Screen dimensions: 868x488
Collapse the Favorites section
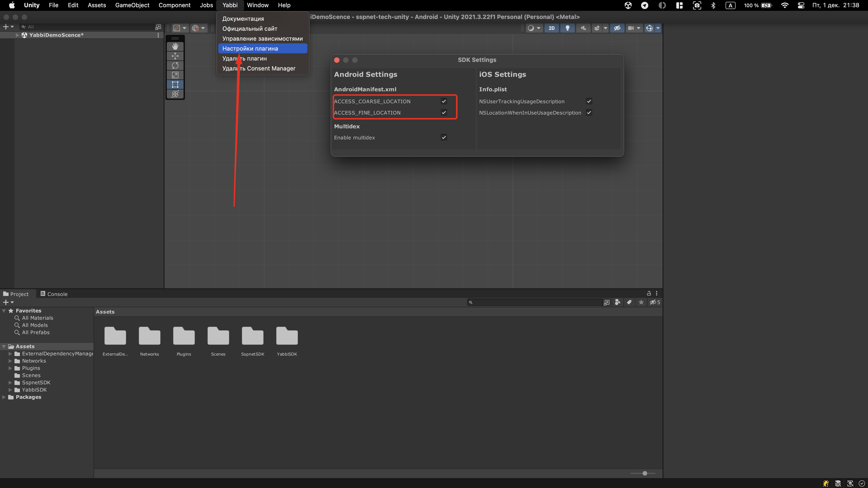click(x=4, y=310)
